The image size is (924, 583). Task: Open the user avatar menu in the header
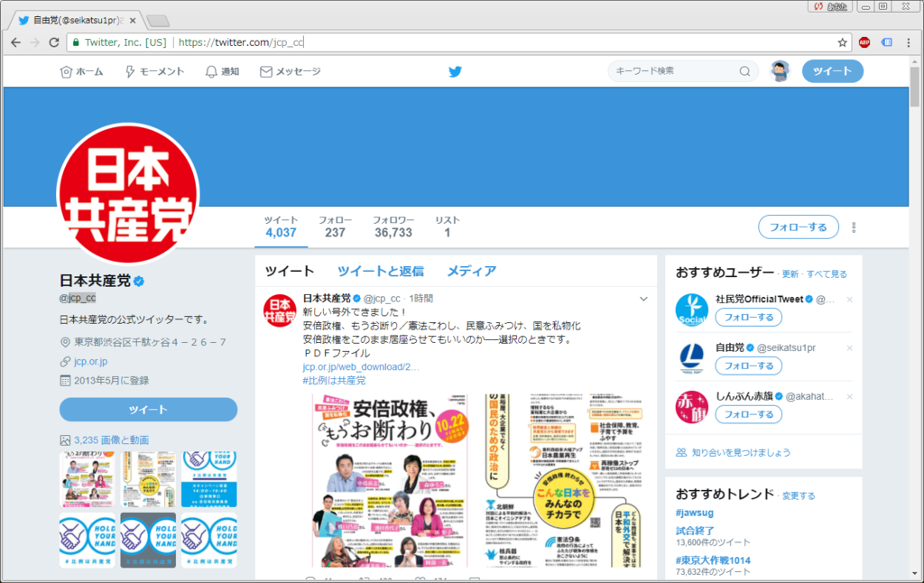781,71
